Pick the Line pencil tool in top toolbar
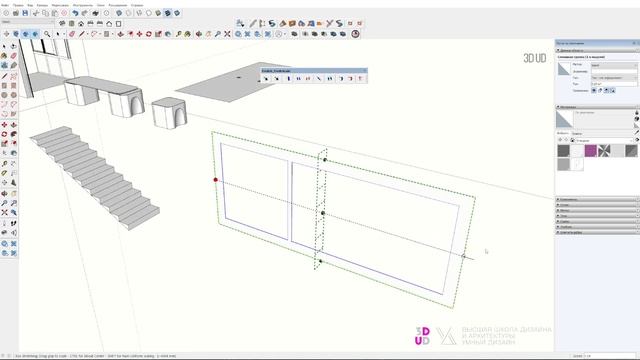 (x=82, y=34)
